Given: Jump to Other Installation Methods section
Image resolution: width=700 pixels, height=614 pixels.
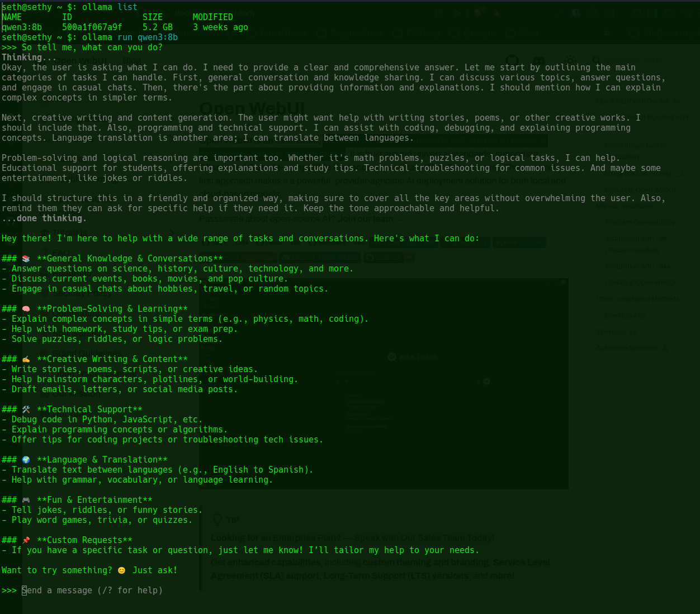Looking at the screenshot, I should (x=637, y=299).
